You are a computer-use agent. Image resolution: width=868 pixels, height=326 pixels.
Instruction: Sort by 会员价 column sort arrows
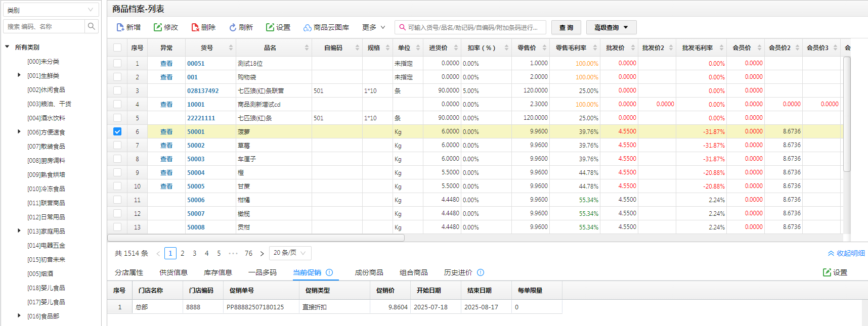[760, 48]
